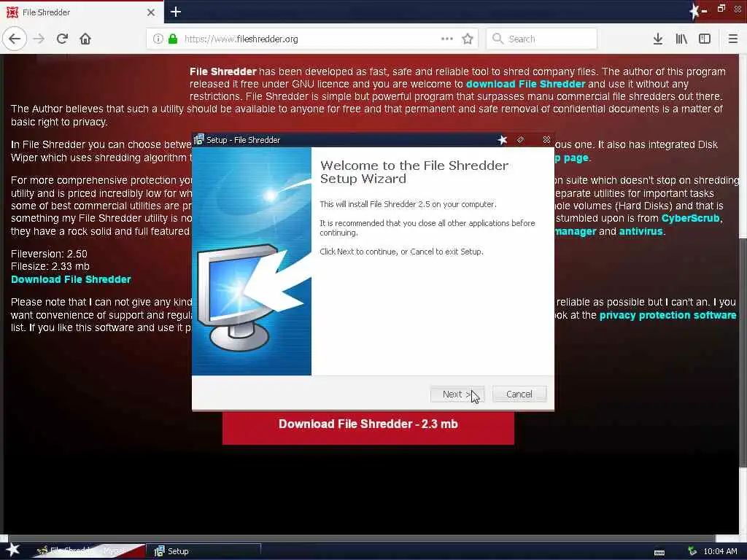
Task: Click the red Download File Shredder button
Action: coord(368,427)
